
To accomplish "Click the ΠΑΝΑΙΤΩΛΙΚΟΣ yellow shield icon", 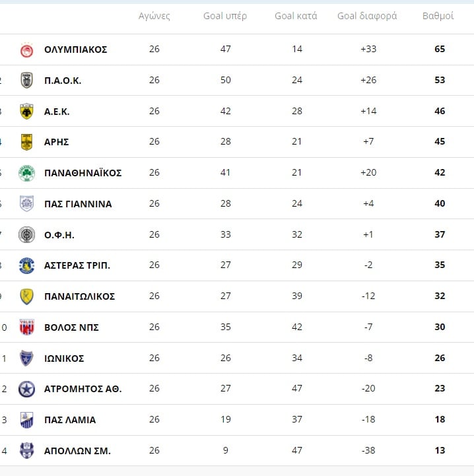I will pyautogui.click(x=26, y=296).
